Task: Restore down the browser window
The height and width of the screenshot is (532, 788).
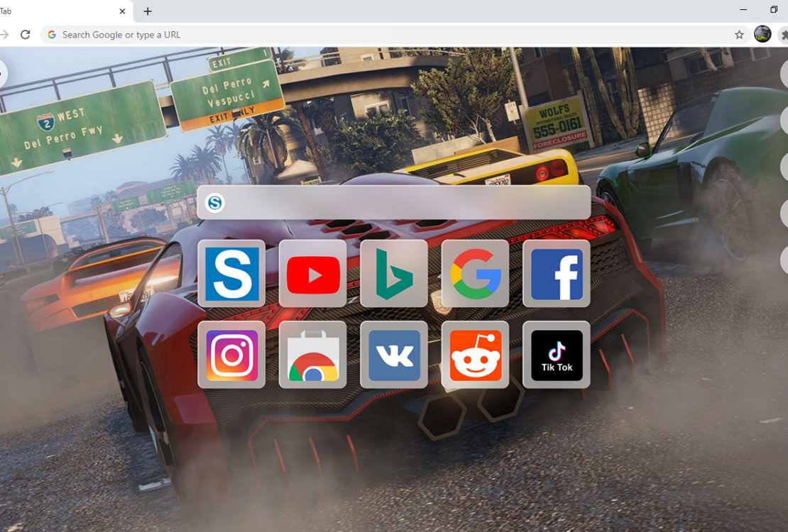Action: [x=773, y=10]
